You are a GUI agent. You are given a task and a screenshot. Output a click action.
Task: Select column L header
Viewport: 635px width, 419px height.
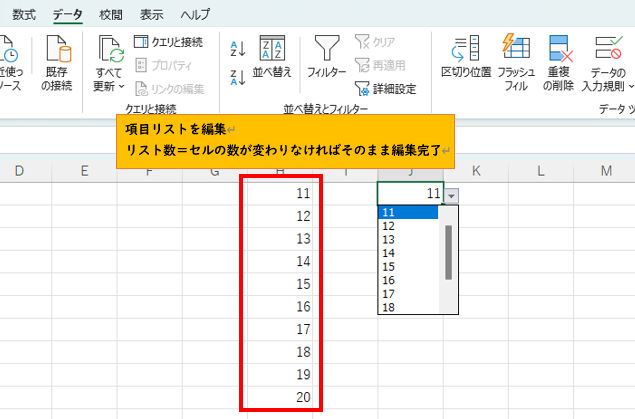tap(541, 171)
